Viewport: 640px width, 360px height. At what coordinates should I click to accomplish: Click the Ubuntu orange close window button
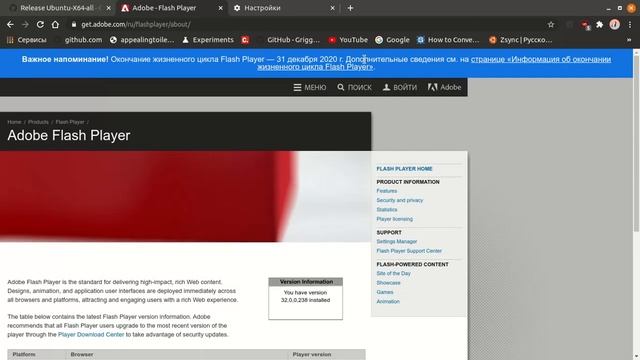pos(631,8)
